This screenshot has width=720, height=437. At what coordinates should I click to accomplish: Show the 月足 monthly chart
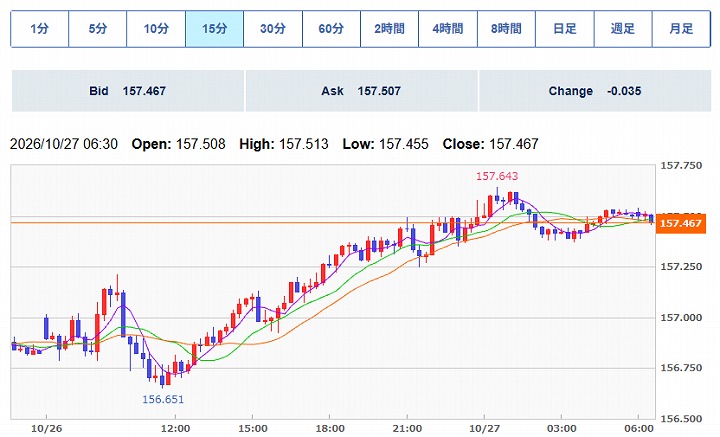681,29
